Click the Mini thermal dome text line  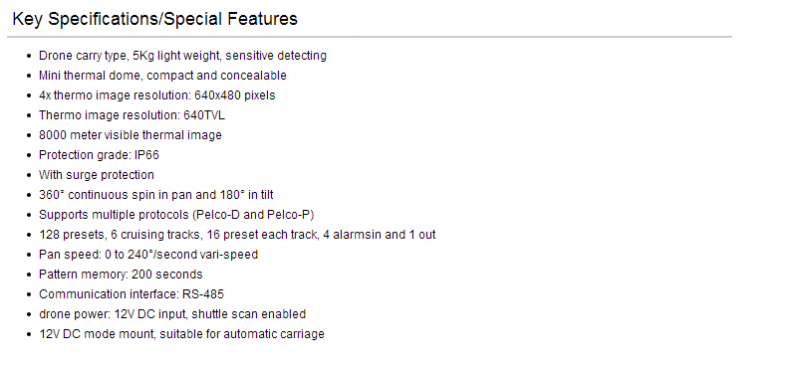coord(163,76)
